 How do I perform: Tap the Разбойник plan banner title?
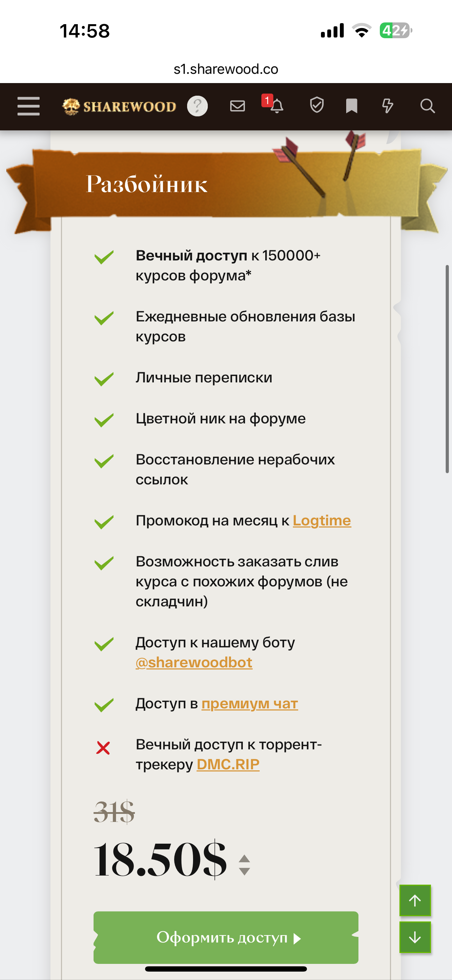(147, 184)
